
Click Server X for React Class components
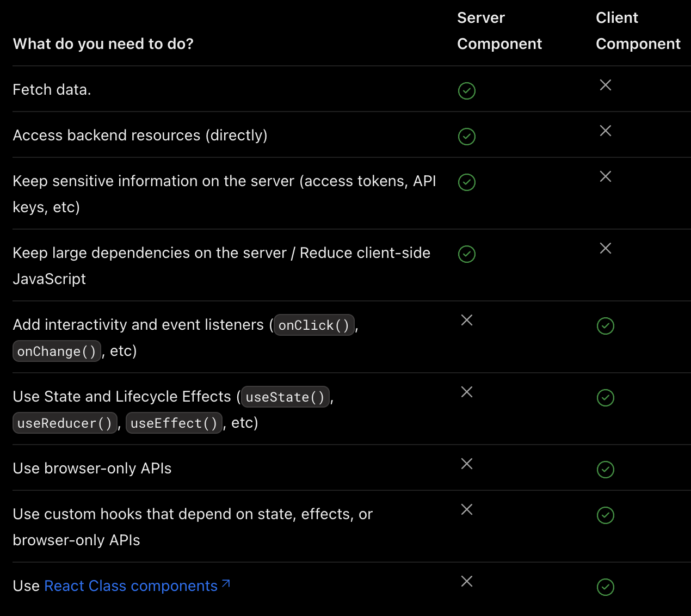click(x=467, y=581)
